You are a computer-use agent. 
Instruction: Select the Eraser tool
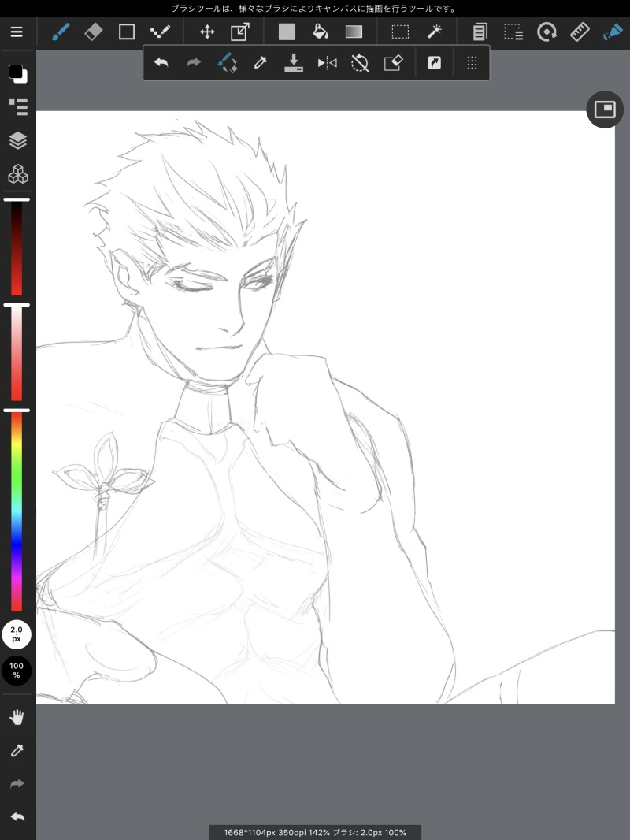(93, 32)
